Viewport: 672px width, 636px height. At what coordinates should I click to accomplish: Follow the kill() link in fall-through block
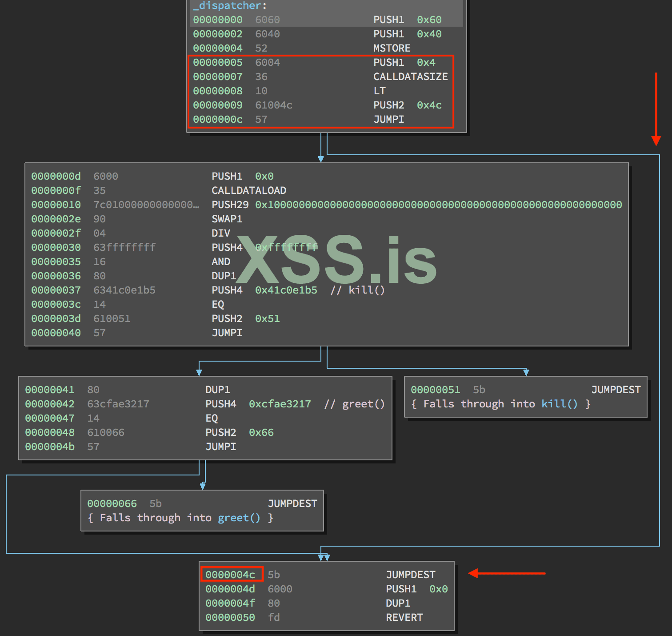click(x=559, y=404)
